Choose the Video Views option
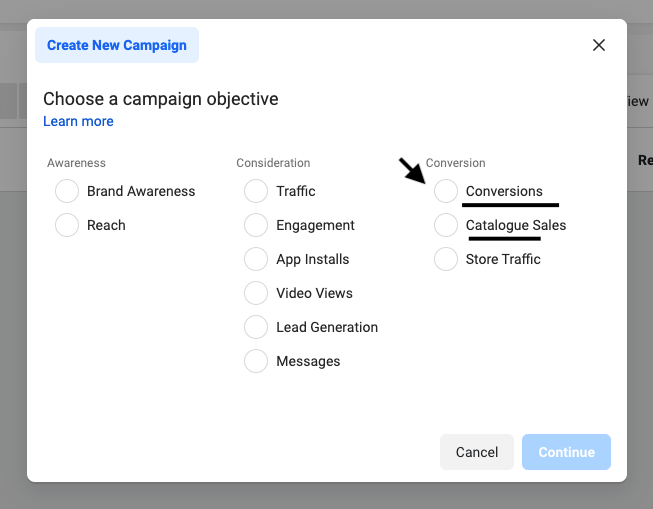The image size is (653, 509). pyautogui.click(x=256, y=293)
